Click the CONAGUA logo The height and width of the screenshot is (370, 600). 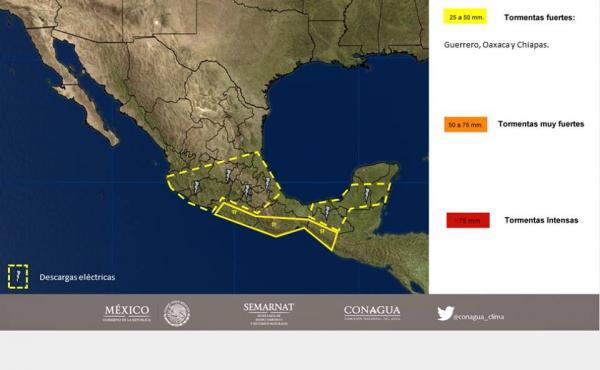pos(372,313)
